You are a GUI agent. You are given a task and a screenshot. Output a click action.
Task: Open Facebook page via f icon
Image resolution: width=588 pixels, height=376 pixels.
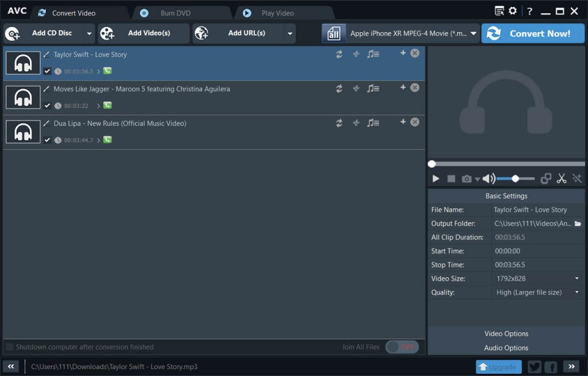tap(551, 367)
